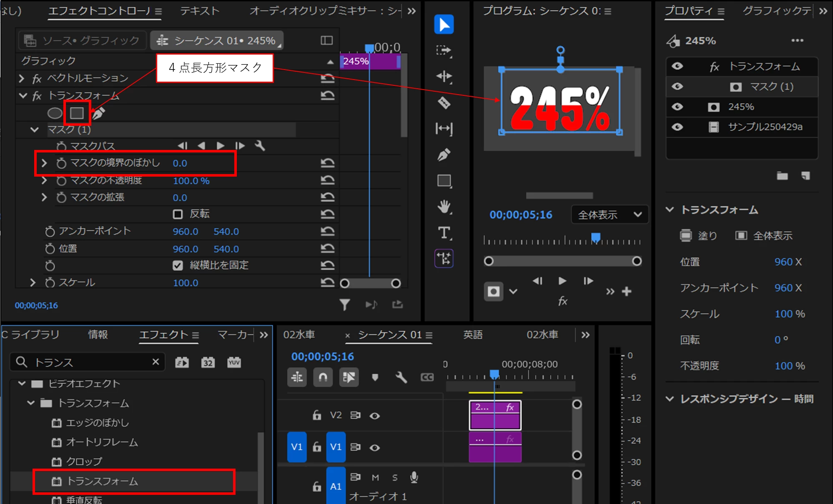
Task: Hide the サンプル250429a layer with eye icon
Action: 677,127
